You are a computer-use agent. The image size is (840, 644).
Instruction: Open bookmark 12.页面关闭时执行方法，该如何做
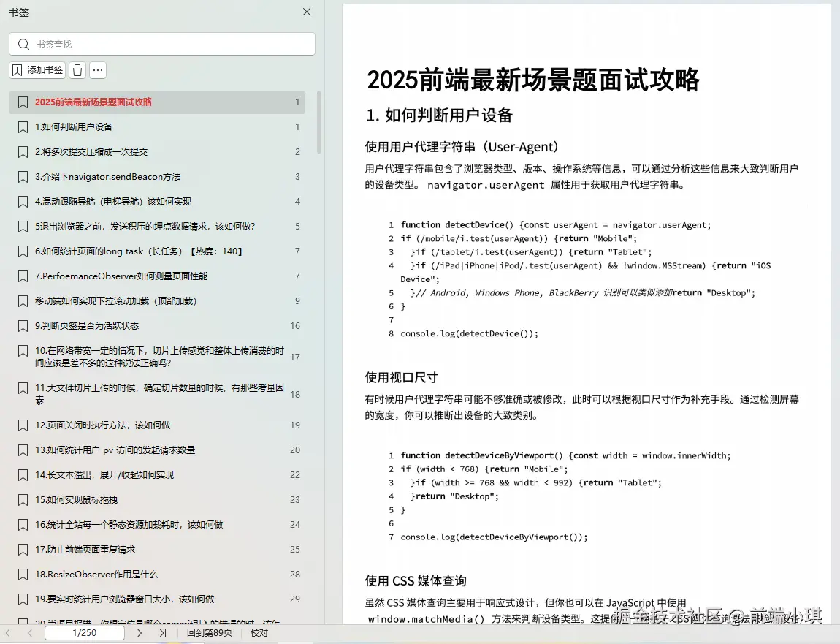pos(157,425)
